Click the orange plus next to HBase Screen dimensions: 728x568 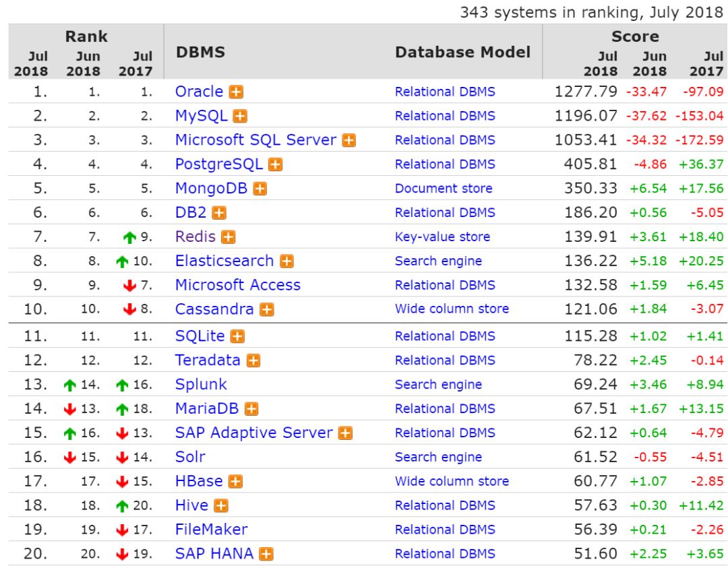[x=236, y=481]
